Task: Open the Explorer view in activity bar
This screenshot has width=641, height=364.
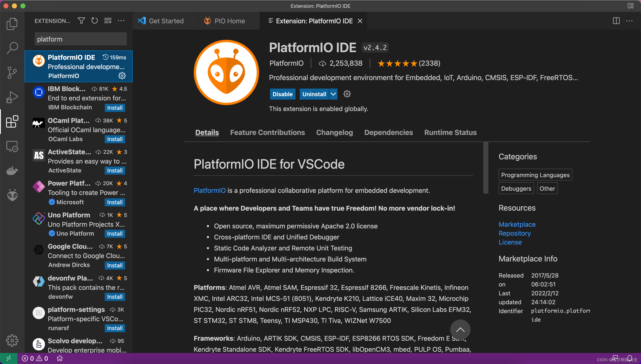Action: pos(12,24)
